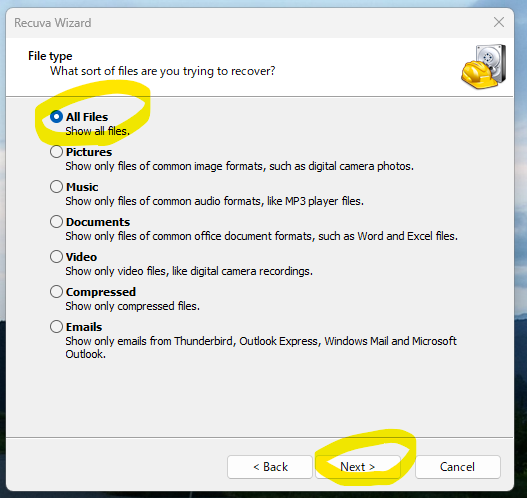Image resolution: width=527 pixels, height=498 pixels.
Task: Close the Recuva Wizard window
Action: coord(499,23)
